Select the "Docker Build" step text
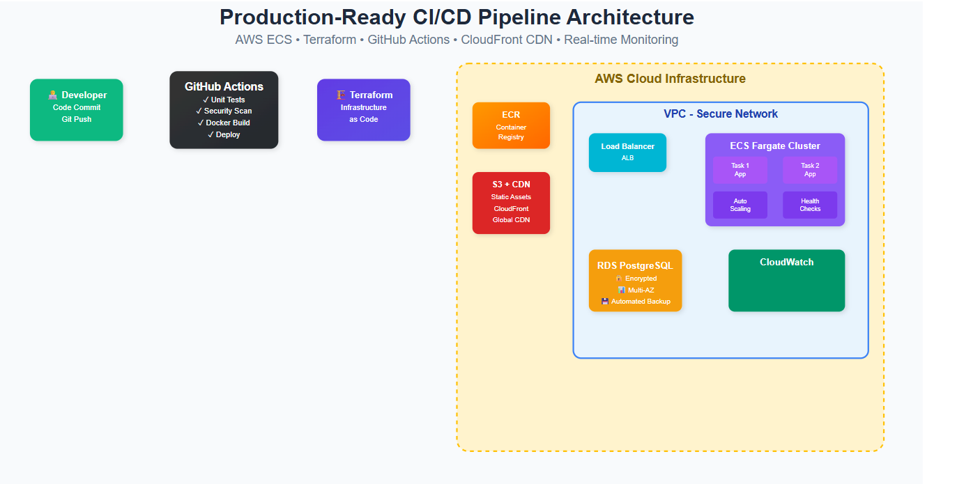980x484 pixels. (228, 123)
